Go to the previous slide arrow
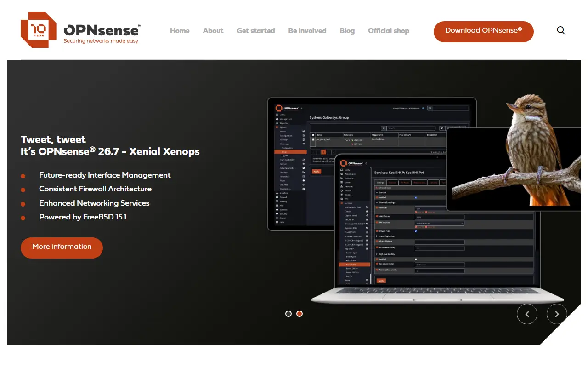Screen dimensions: 588x368 (527, 314)
